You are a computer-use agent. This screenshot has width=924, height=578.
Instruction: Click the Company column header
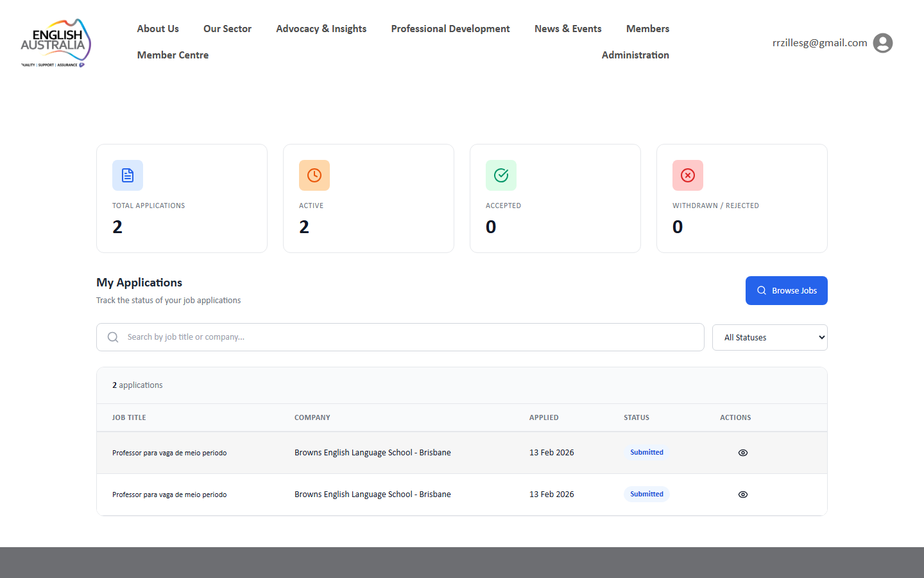coord(312,417)
